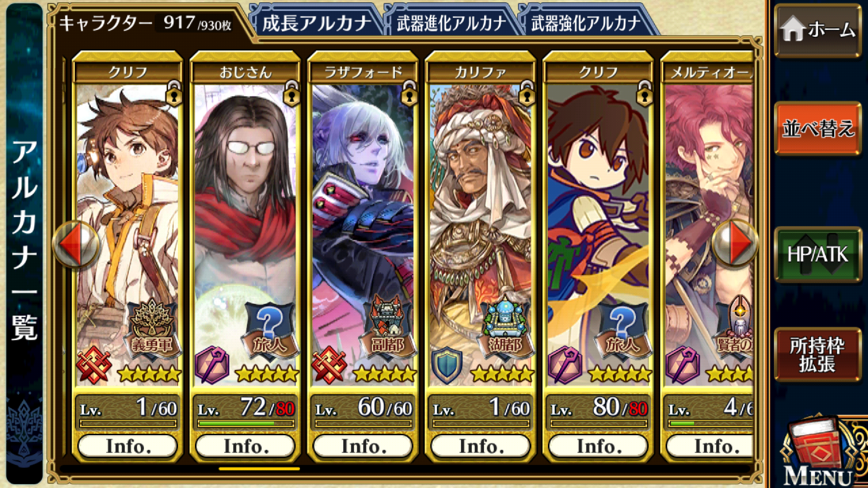Toggle lock icon on おじさん card
The image size is (868, 488).
[x=291, y=94]
